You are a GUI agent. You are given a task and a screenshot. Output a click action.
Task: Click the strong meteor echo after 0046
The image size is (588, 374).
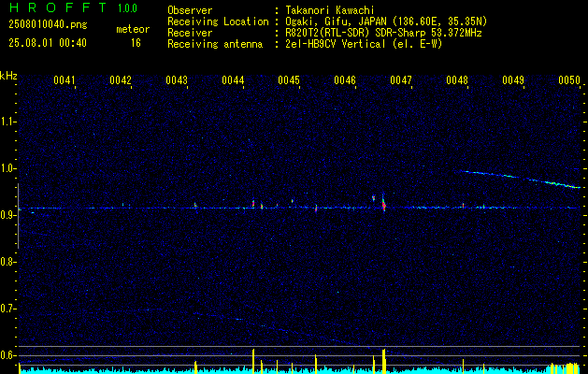[x=383, y=204]
